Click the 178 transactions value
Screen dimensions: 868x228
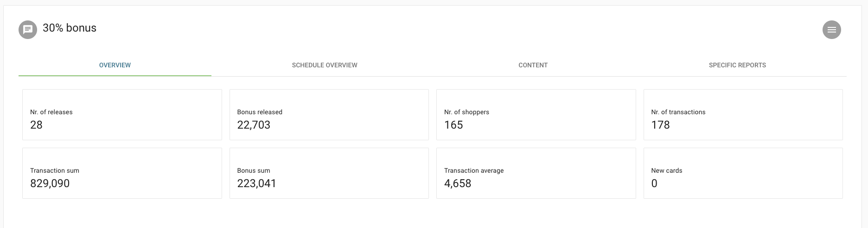click(x=660, y=125)
